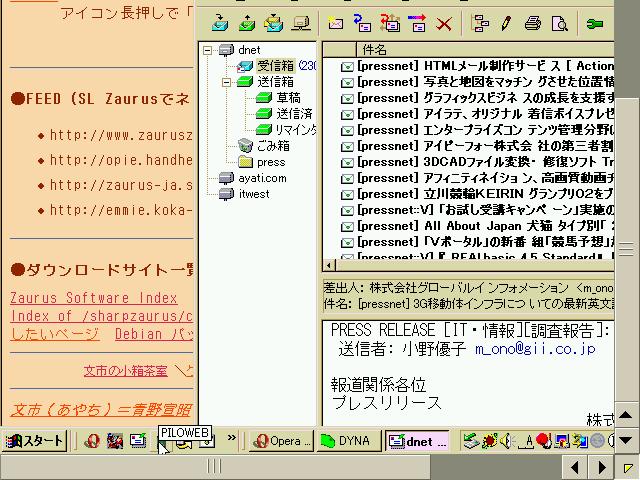Click the 件名 subject column header

376,49
